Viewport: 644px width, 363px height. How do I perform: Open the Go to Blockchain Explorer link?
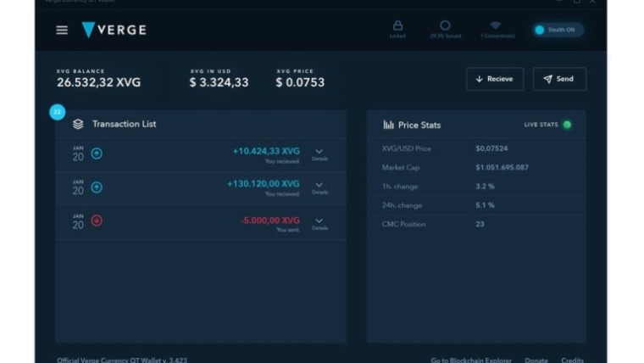pos(471,360)
